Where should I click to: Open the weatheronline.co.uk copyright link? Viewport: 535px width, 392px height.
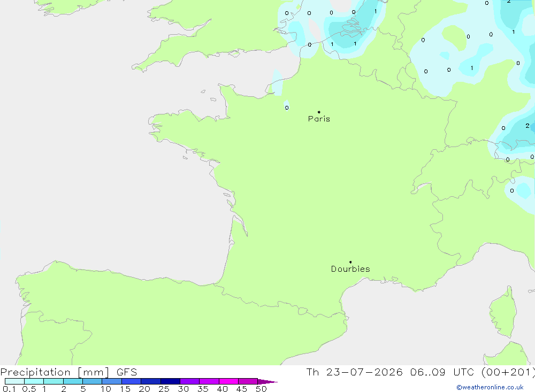tap(490, 387)
